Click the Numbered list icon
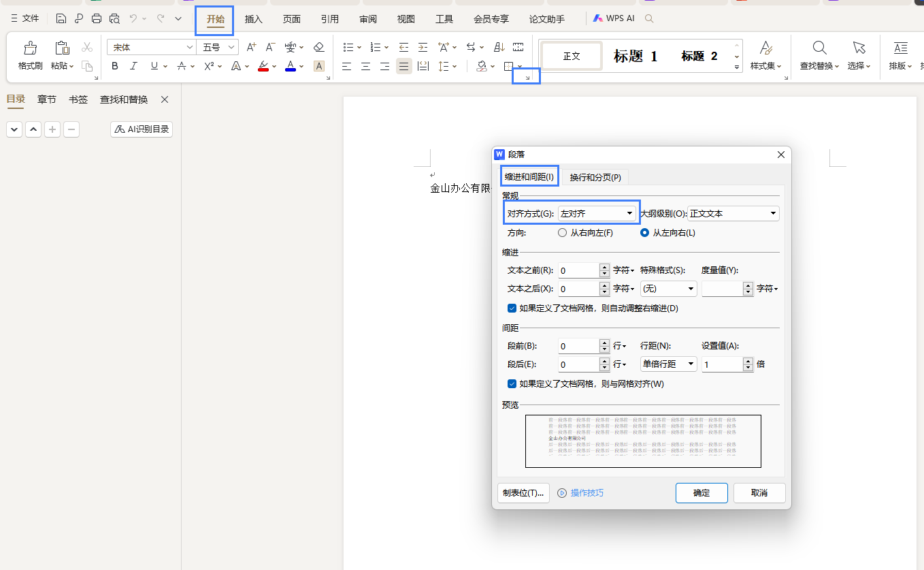924x570 pixels. coord(375,47)
